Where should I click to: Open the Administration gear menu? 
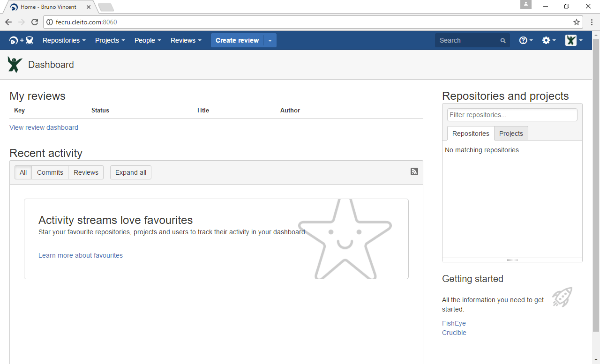(548, 40)
